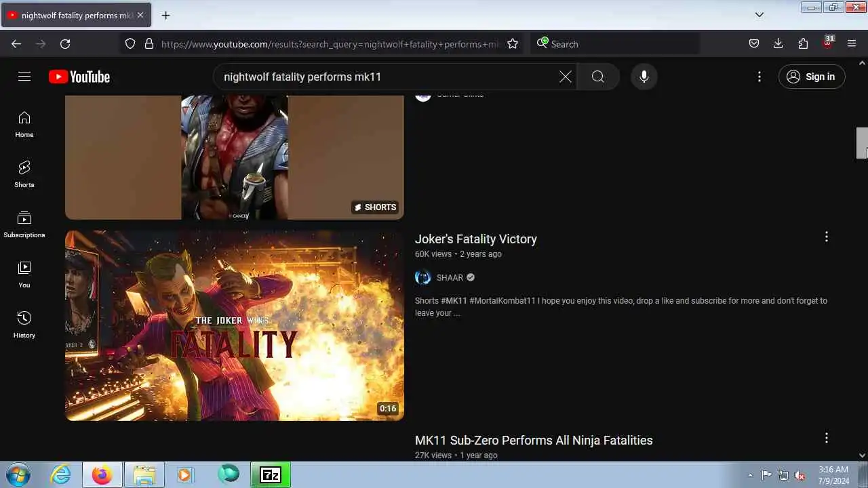
Task: Click the 60K views metadata text
Action: click(x=433, y=254)
